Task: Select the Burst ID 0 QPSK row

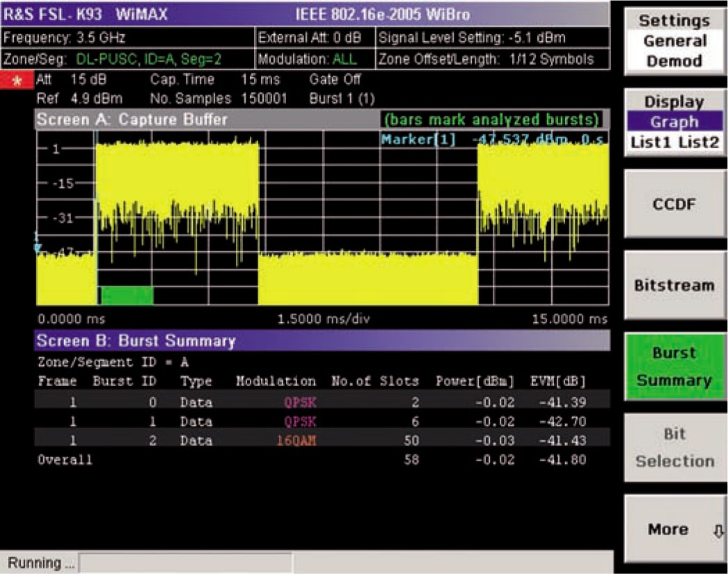Action: [x=322, y=402]
